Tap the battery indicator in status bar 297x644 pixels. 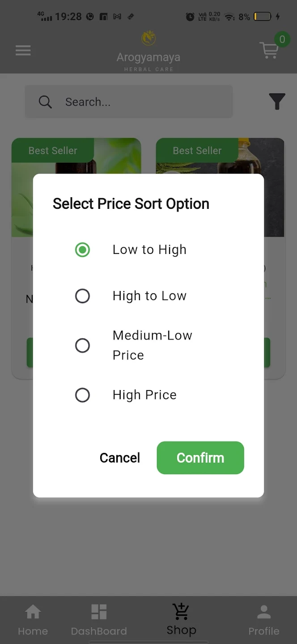pyautogui.click(x=260, y=17)
